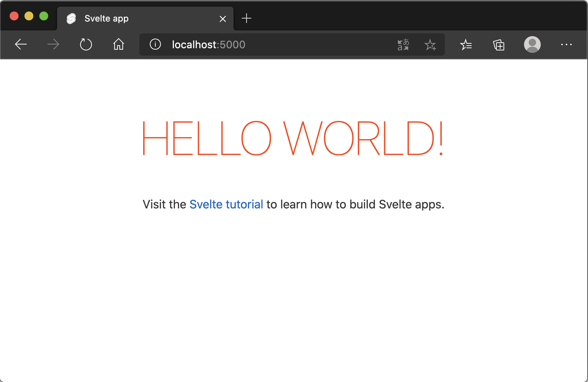Open the favorites list
Image resolution: width=588 pixels, height=382 pixels.
(x=466, y=45)
